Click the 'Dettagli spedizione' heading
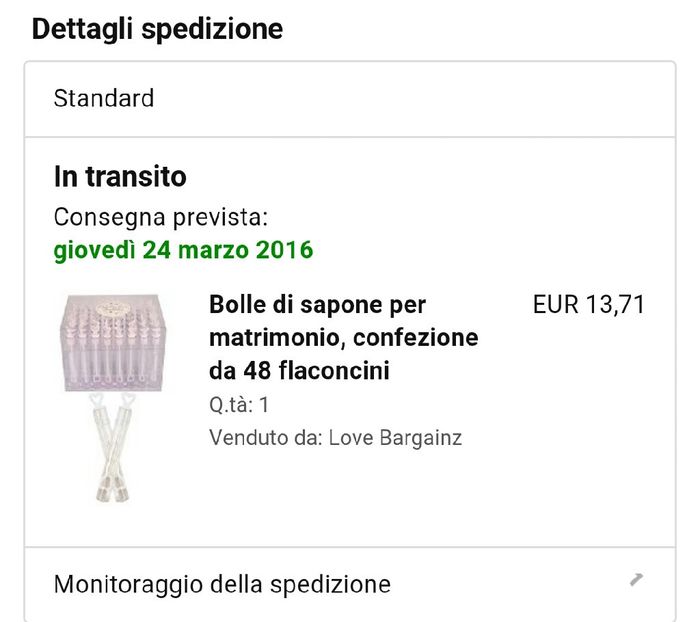The image size is (700, 622). pyautogui.click(x=157, y=29)
